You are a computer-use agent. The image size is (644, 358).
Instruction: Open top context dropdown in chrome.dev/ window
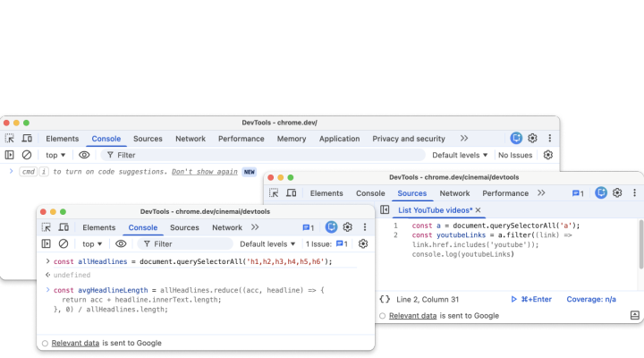pos(55,155)
